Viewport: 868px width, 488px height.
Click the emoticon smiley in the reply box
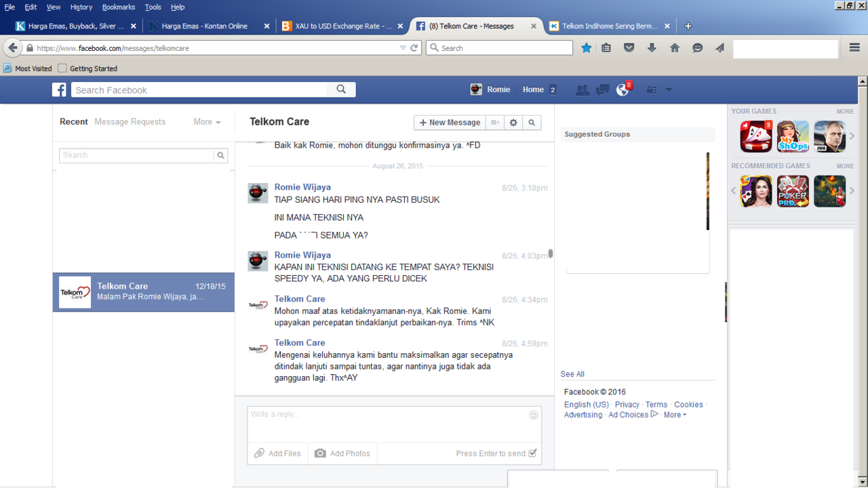tap(534, 415)
